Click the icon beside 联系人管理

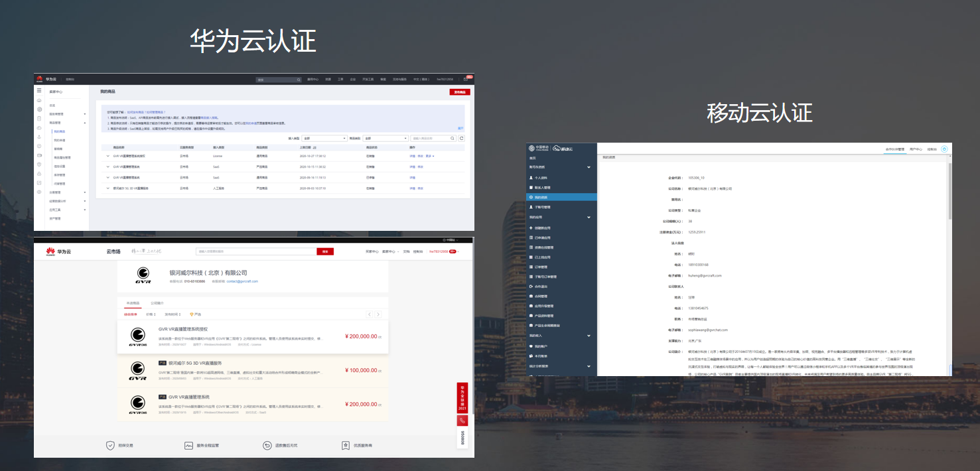click(x=531, y=188)
